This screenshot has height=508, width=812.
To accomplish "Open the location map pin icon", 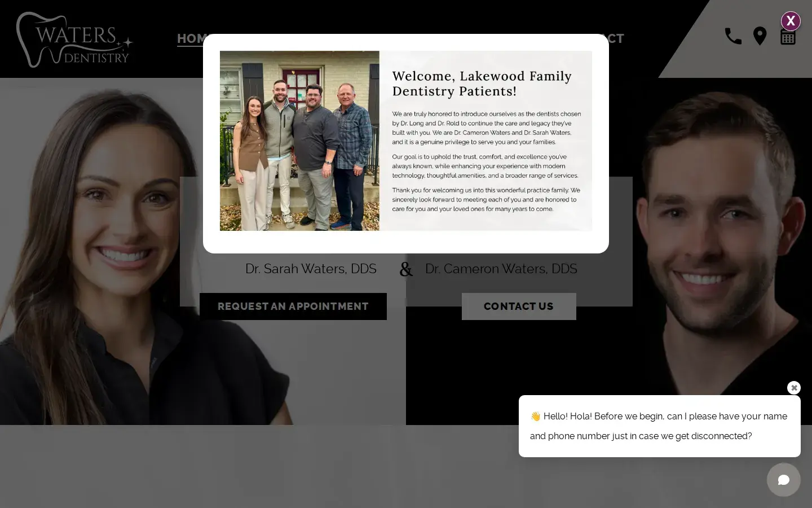I will point(760,36).
